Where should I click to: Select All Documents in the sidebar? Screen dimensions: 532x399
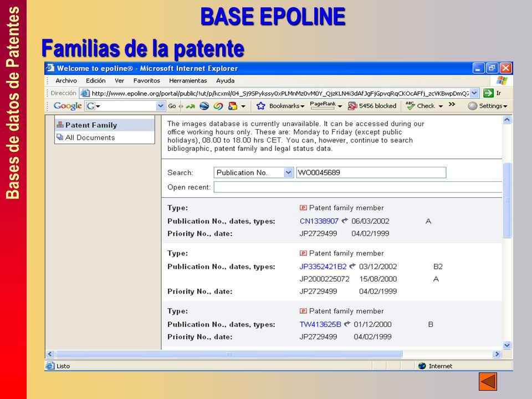click(x=105, y=137)
